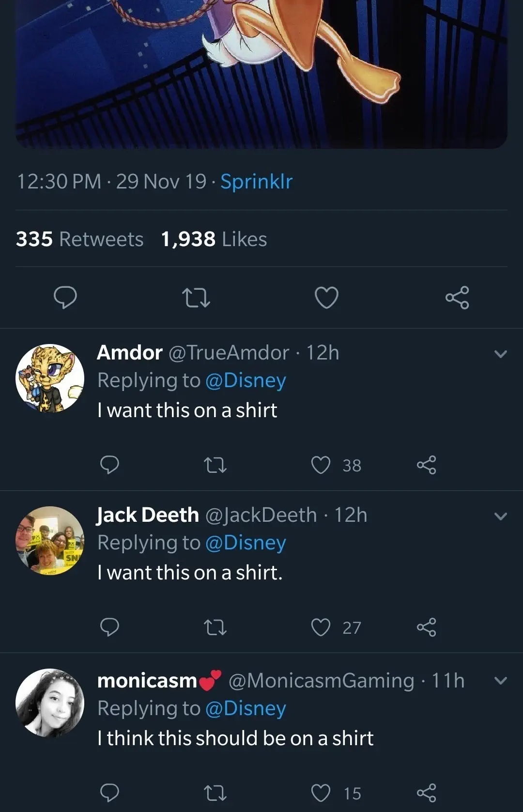Screen dimensions: 523x812
Task: Retweet Amdor's shirt comment
Action: pos(216,466)
